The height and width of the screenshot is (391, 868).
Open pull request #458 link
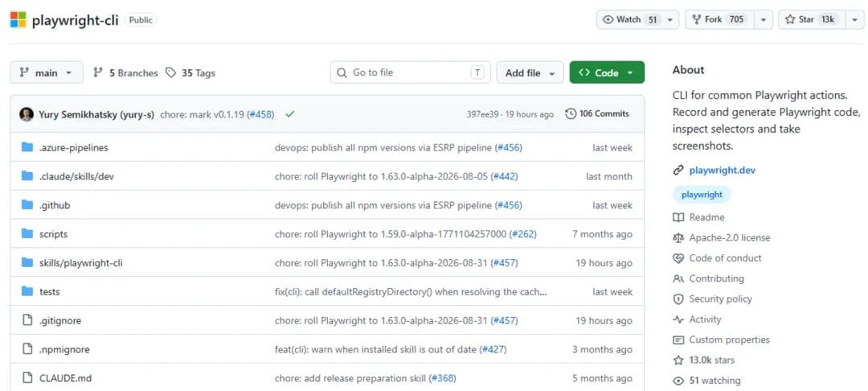click(x=261, y=114)
